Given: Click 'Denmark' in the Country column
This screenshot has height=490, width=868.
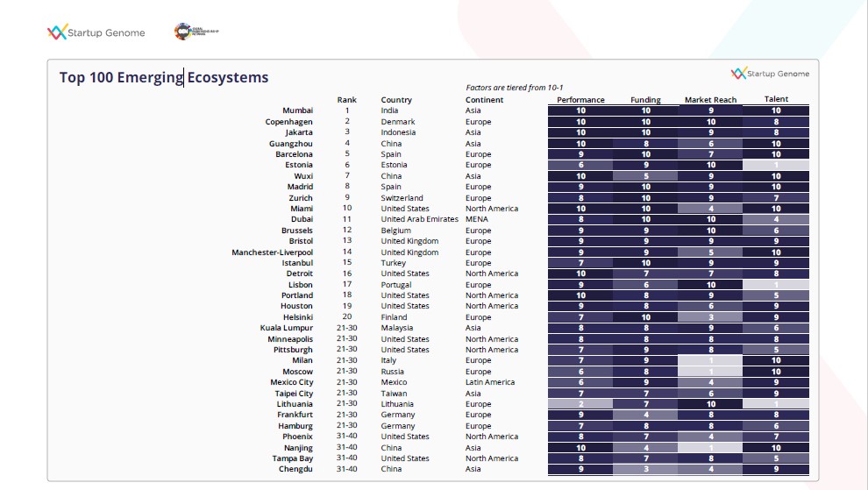Looking at the screenshot, I should point(397,122).
